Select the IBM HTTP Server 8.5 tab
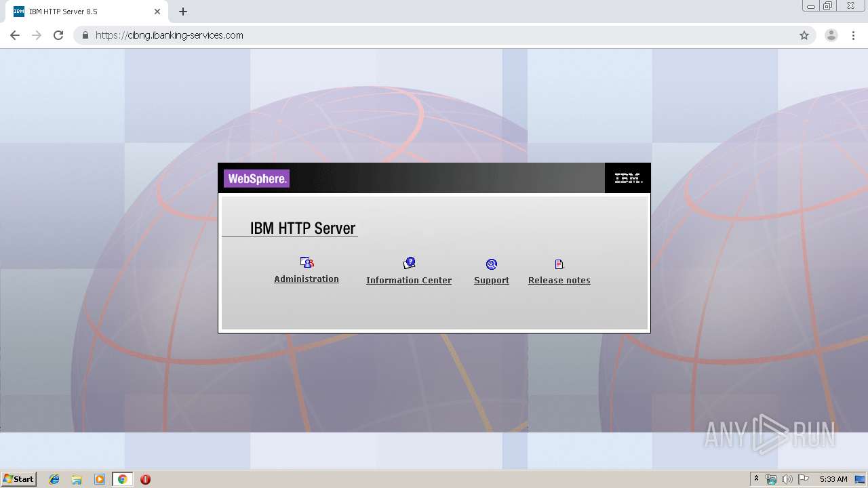The height and width of the screenshot is (488, 868). click(x=87, y=12)
